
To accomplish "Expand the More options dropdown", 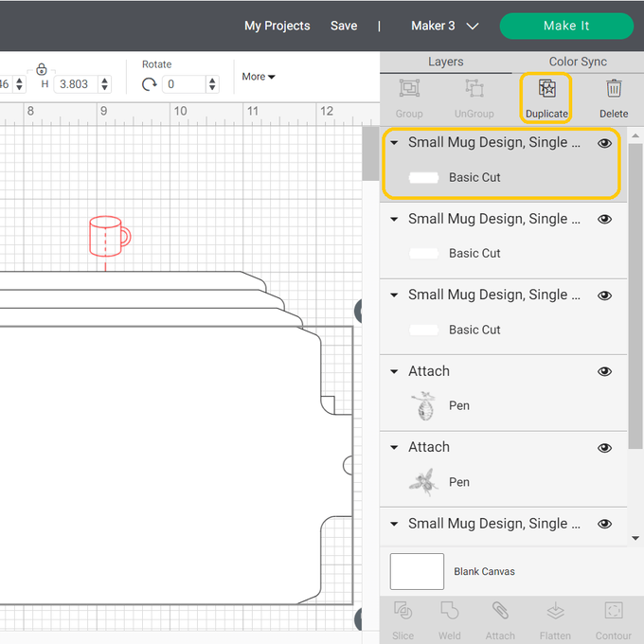I will [259, 77].
